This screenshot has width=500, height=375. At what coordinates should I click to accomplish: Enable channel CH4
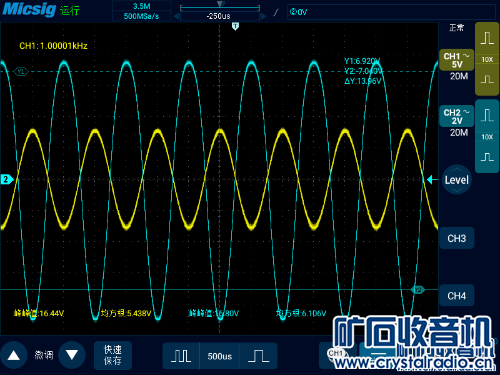point(457,296)
